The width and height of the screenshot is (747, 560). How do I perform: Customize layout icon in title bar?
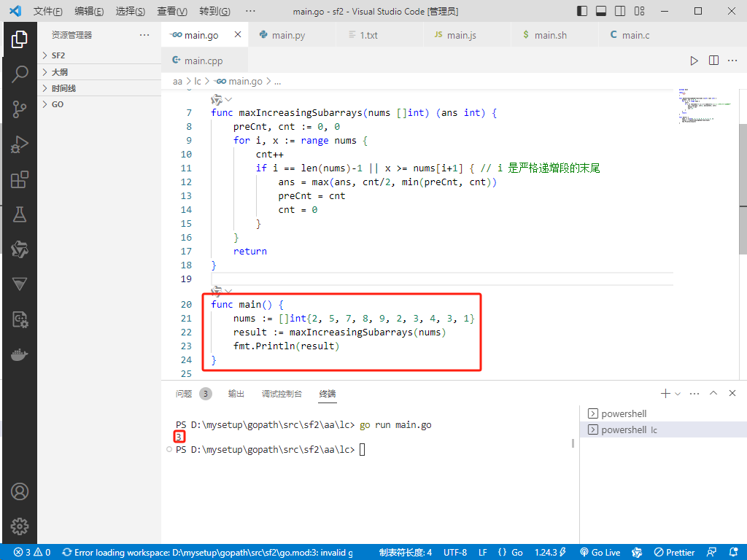[x=639, y=11]
